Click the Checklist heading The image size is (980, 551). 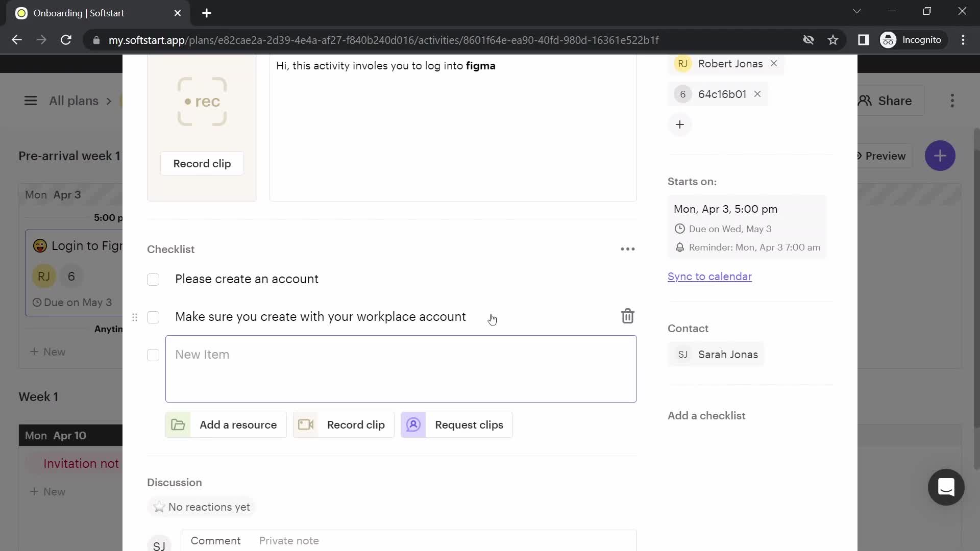tap(170, 249)
